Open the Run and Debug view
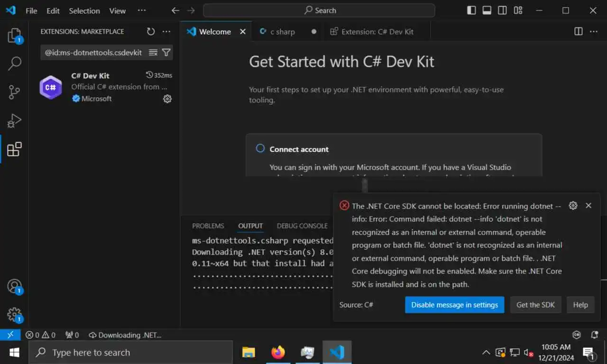Viewport: 607px width, 364px height. 14,121
